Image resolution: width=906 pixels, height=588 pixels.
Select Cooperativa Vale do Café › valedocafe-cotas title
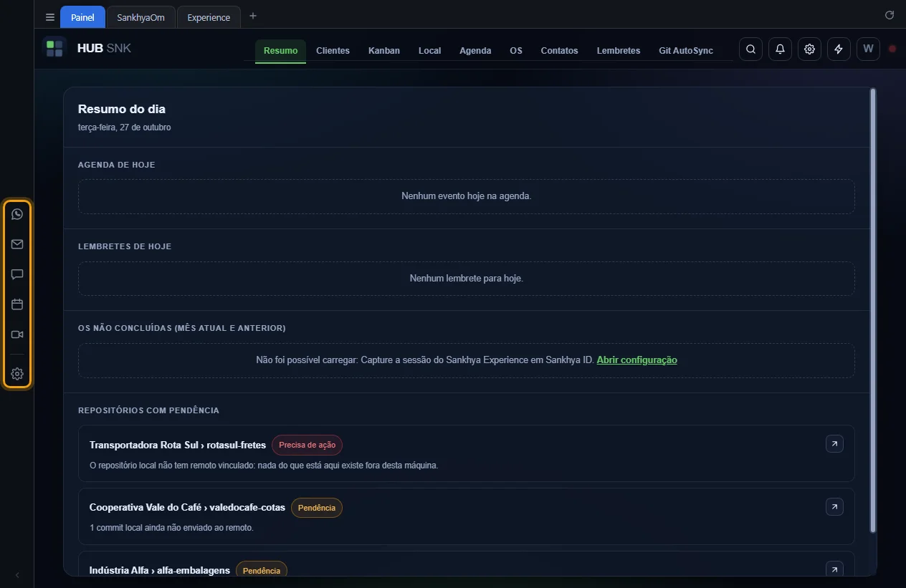pyautogui.click(x=187, y=507)
